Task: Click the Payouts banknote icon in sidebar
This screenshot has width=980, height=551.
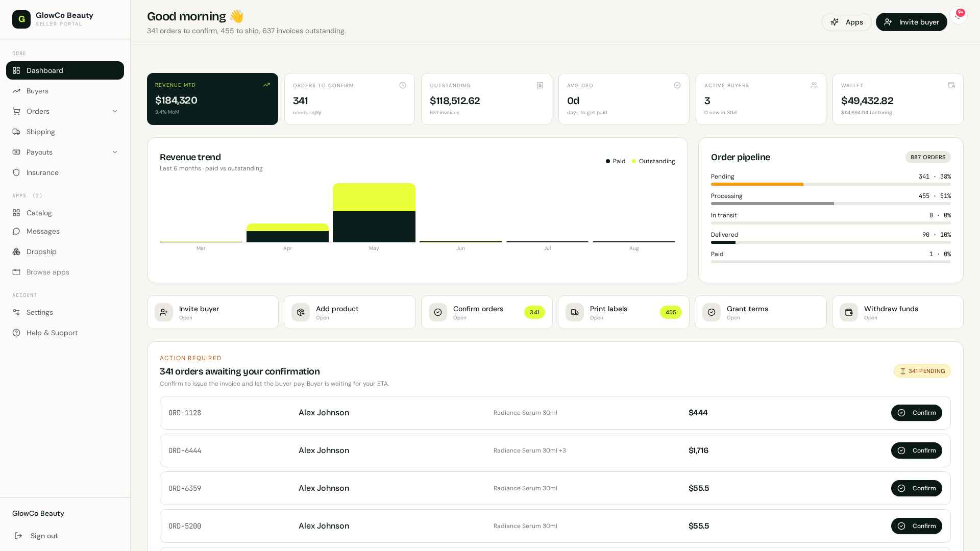Action: click(x=16, y=152)
